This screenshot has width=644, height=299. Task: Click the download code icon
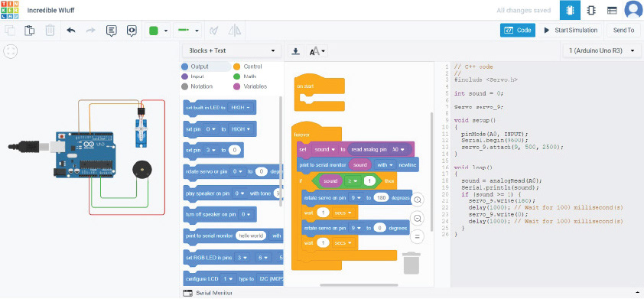[295, 51]
